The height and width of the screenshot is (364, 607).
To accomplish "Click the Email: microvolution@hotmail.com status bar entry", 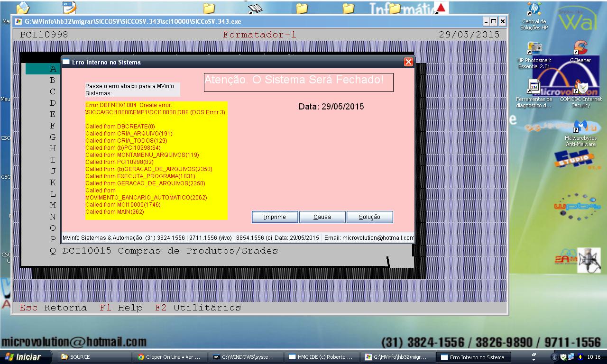I will point(369,238).
